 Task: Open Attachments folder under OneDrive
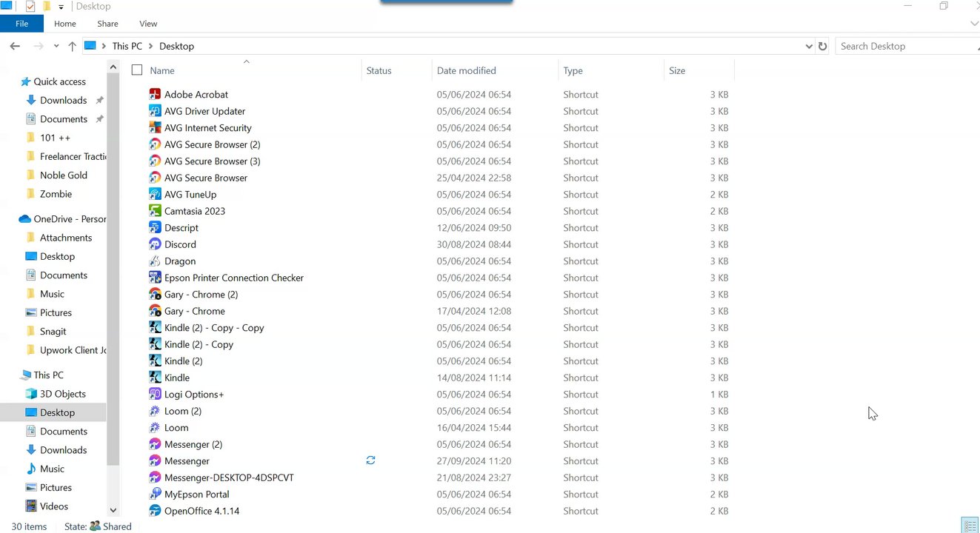(x=65, y=238)
